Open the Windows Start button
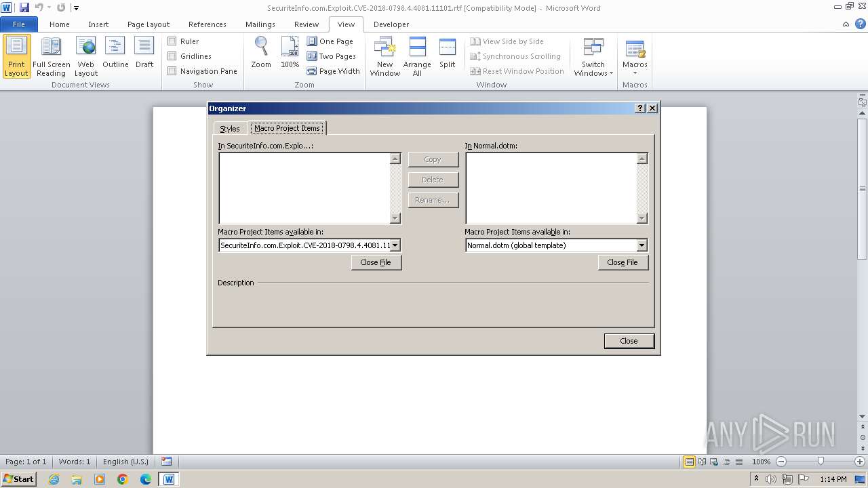 (19, 479)
